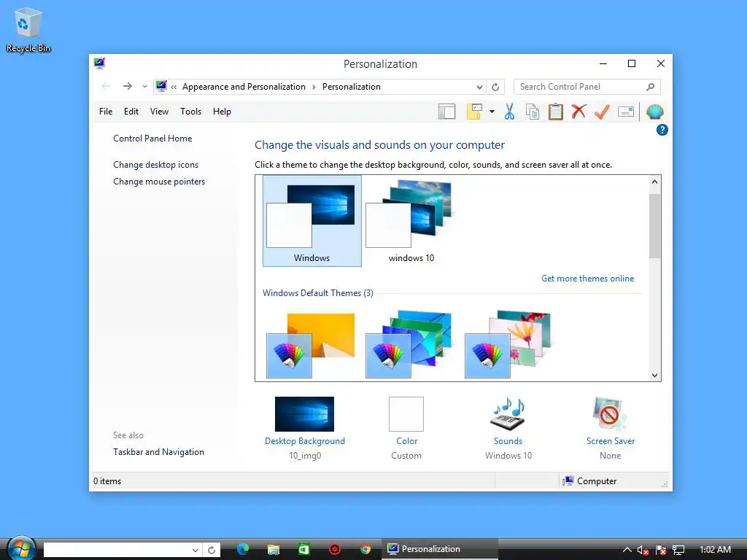The width and height of the screenshot is (747, 560).
Task: Click the Paste clipboard icon
Action: (x=555, y=112)
